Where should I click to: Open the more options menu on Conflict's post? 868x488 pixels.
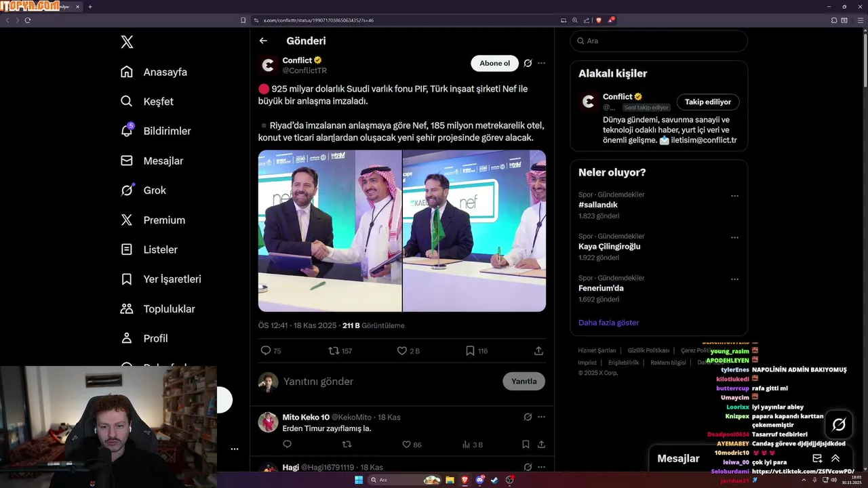click(x=541, y=63)
